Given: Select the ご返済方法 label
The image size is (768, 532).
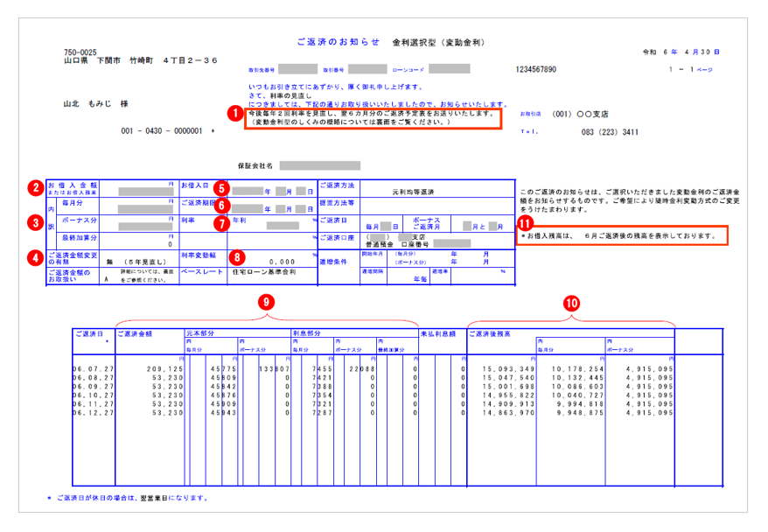Looking at the screenshot, I should click(337, 185).
